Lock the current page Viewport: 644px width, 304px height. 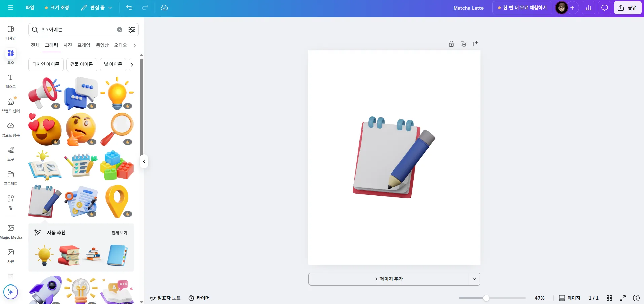coord(451,44)
